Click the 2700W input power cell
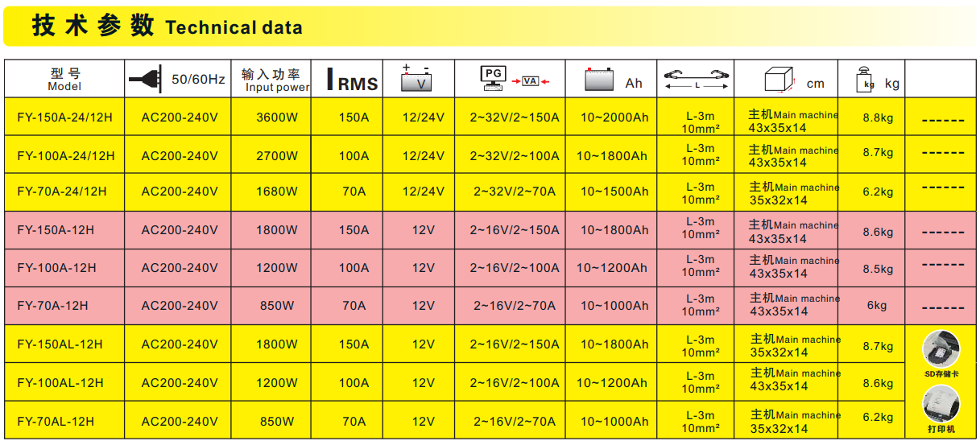 276,155
